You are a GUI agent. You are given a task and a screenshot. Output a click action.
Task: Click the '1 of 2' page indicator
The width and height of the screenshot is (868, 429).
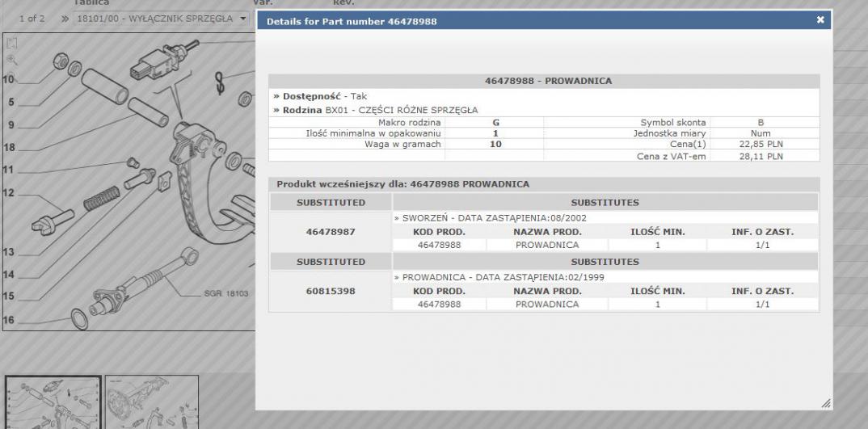32,19
